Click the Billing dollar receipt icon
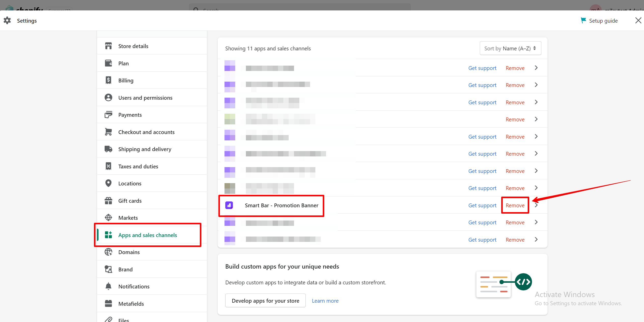The height and width of the screenshot is (322, 644). [108, 80]
